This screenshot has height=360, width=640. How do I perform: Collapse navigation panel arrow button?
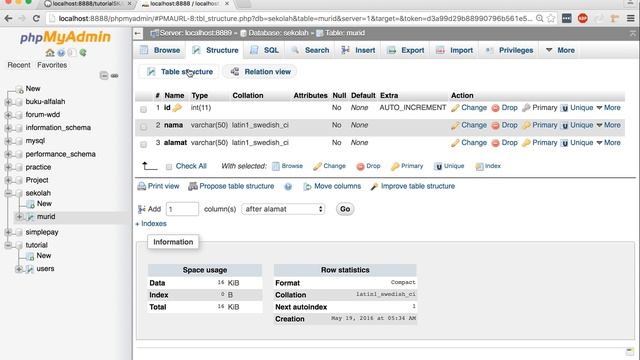pos(138,33)
